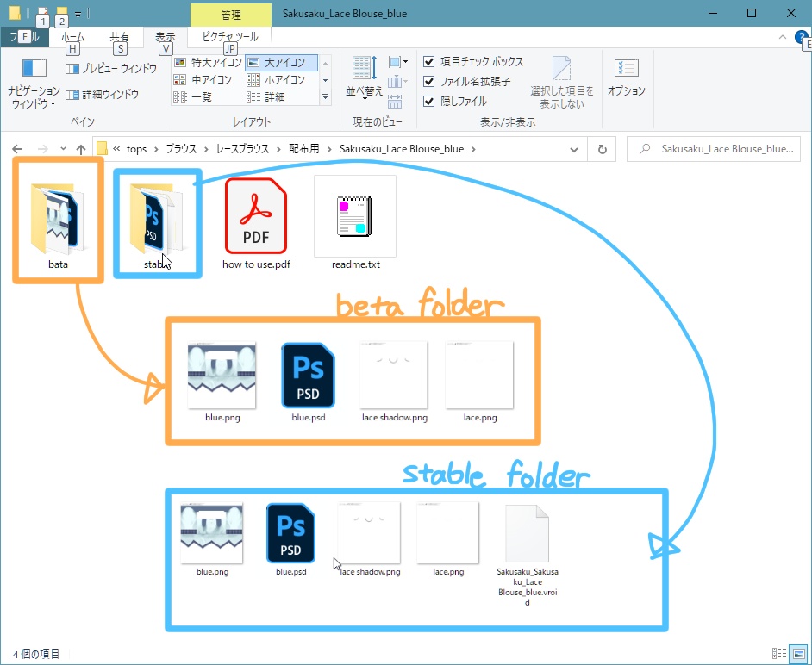812x665 pixels.
Task: Toggle File name extensions (ファイル名拡張子)
Action: (x=467, y=81)
